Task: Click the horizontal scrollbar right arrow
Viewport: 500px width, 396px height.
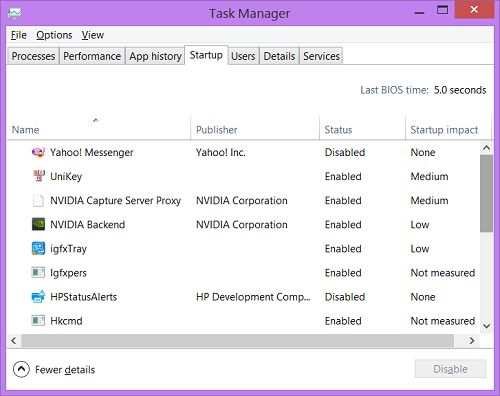Action: click(472, 341)
